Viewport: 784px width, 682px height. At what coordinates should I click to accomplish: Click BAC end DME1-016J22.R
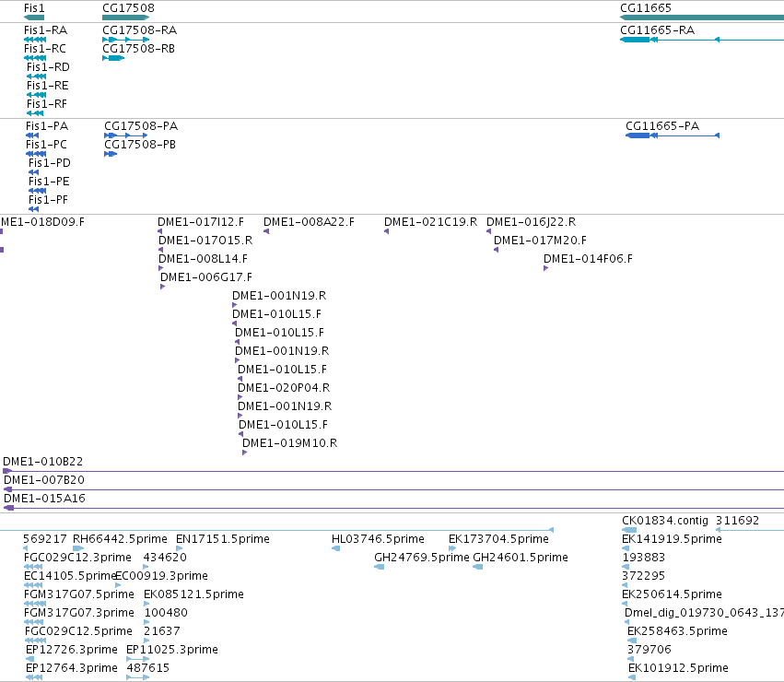pos(489,231)
